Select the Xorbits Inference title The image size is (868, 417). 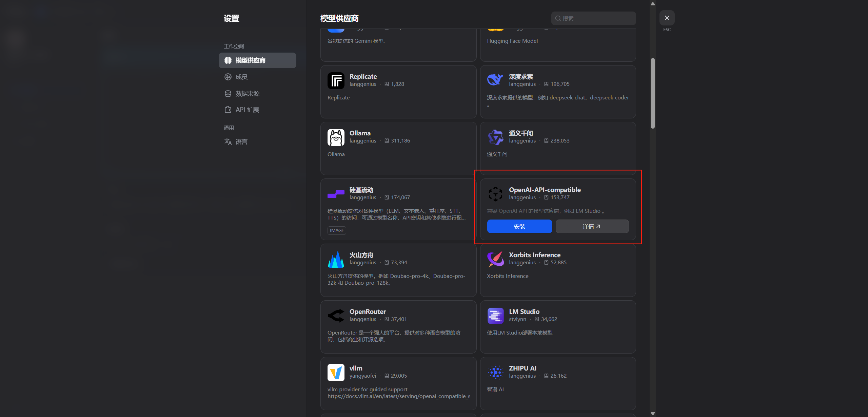point(535,255)
